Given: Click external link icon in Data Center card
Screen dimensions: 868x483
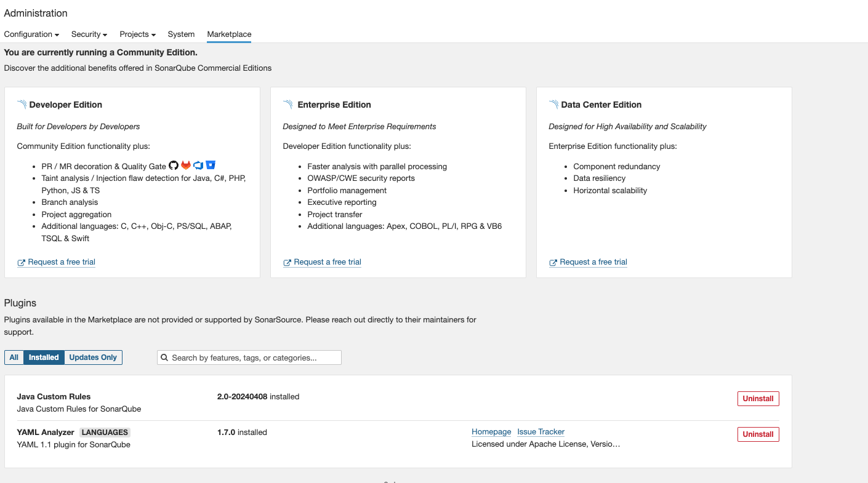Looking at the screenshot, I should (x=553, y=263).
